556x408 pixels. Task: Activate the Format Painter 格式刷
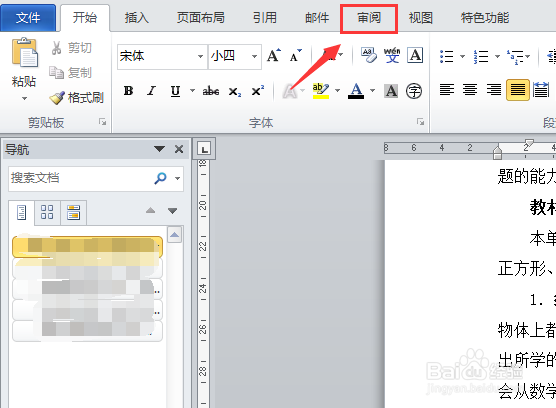tap(76, 97)
